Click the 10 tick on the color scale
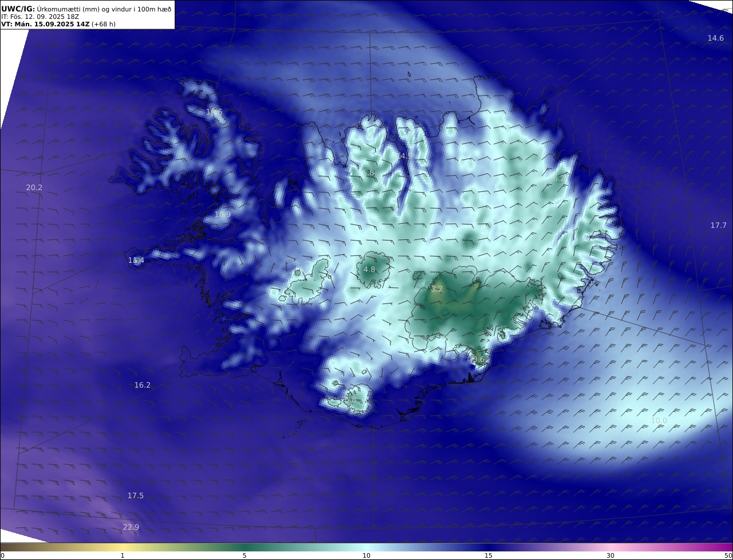This screenshot has width=733, height=560. [x=366, y=555]
